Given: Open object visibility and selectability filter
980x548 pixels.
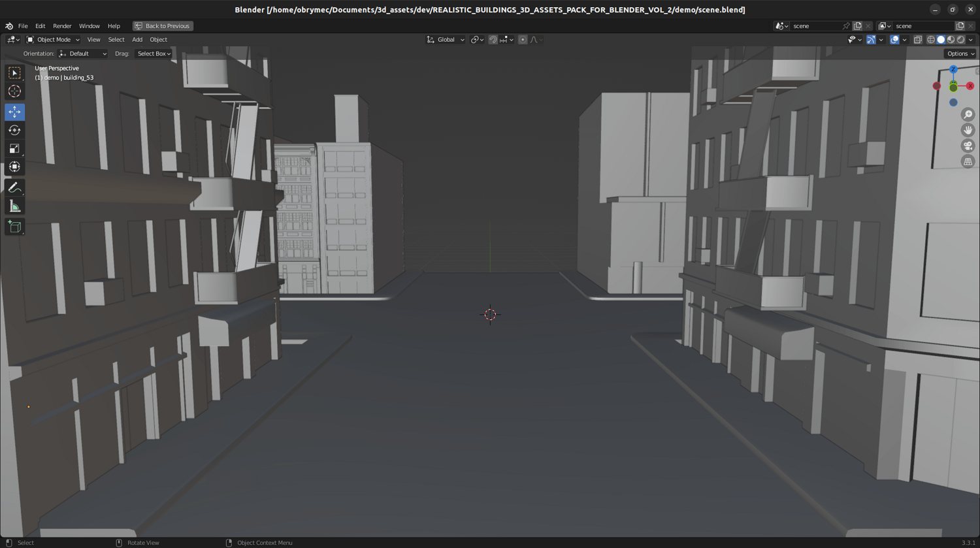Looking at the screenshot, I should coord(855,40).
